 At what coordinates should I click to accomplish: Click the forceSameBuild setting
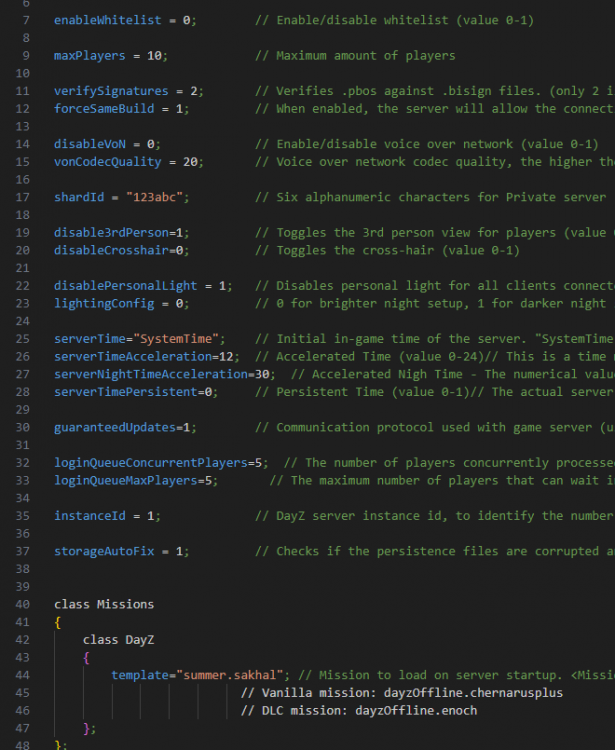(104, 109)
